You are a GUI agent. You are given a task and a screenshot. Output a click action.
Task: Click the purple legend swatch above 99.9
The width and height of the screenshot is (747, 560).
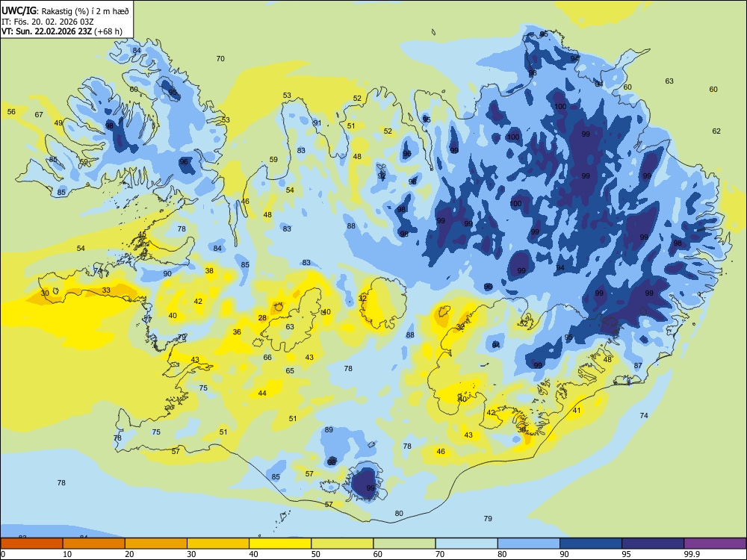click(715, 544)
